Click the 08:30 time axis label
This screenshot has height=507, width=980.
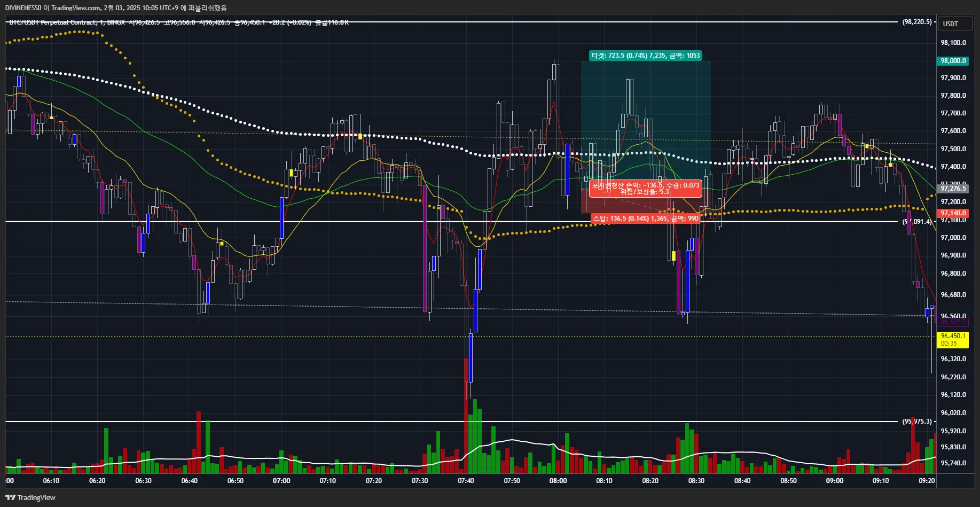pos(696,481)
